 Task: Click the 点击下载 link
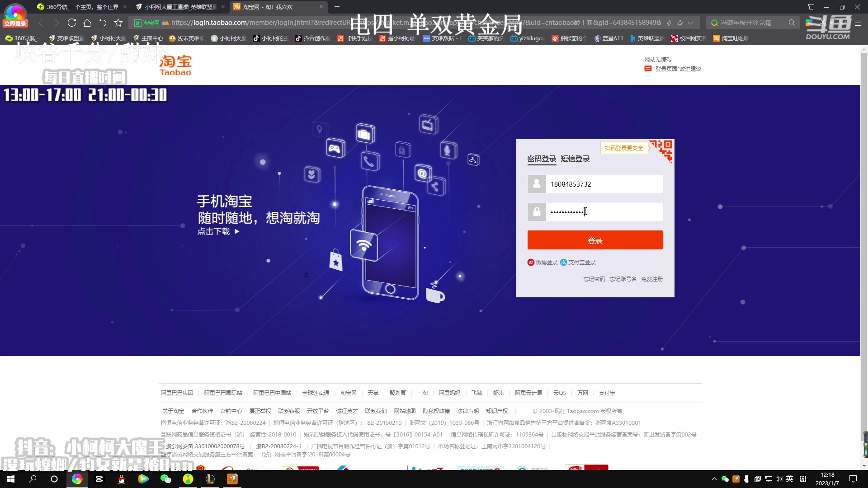pos(218,231)
